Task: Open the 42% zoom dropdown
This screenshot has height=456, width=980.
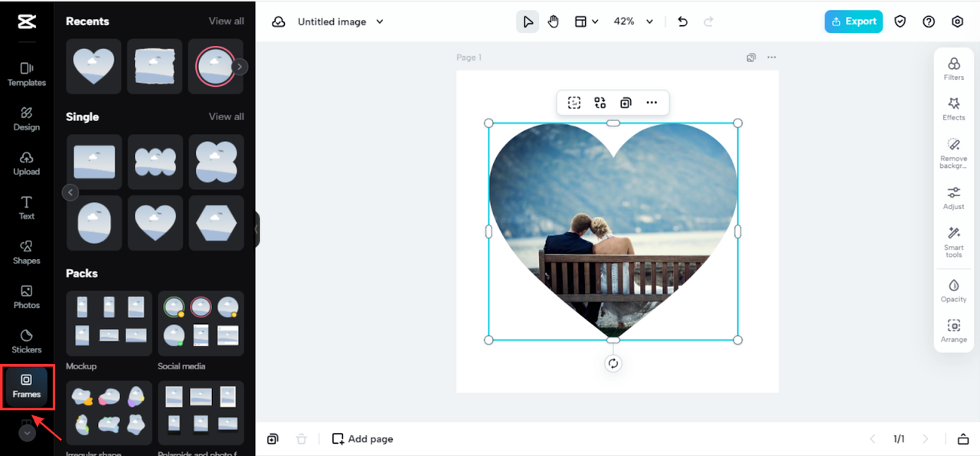Action: 633,21
